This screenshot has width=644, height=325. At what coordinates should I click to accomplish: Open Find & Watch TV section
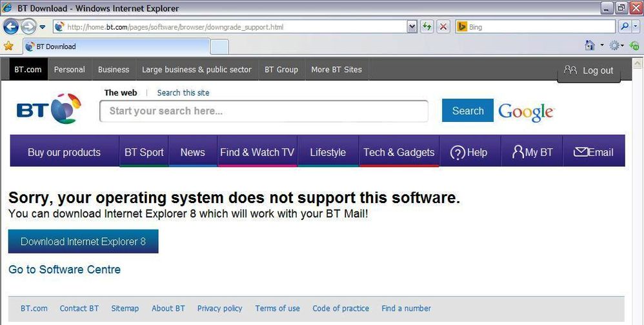pos(257,152)
